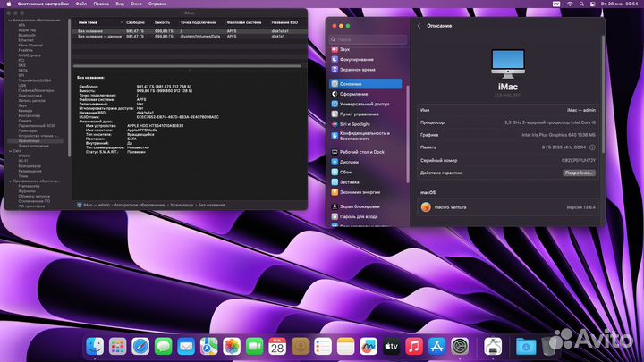644x362 pixels.
Task: Select Пункт управления in Settings sidebar
Action: pyautogui.click(x=366, y=114)
